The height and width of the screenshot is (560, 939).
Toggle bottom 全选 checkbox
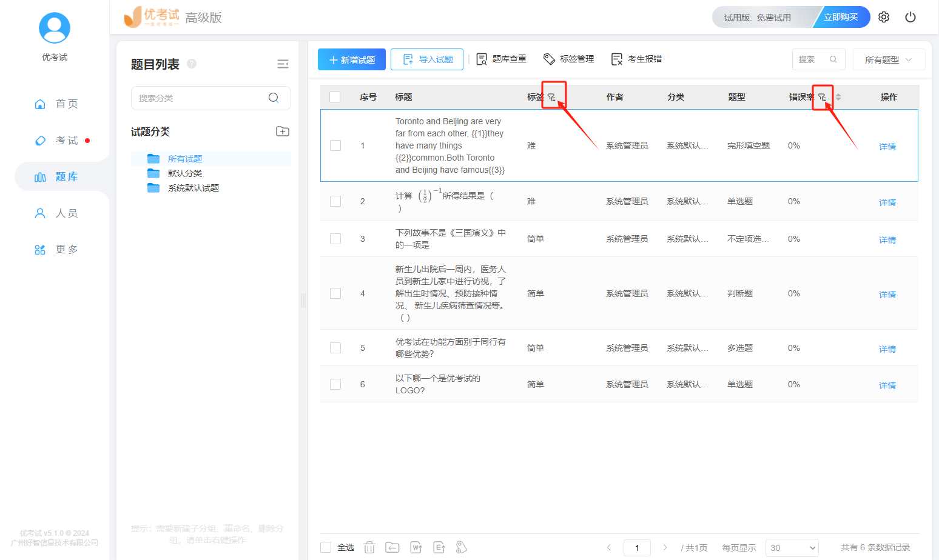click(326, 547)
